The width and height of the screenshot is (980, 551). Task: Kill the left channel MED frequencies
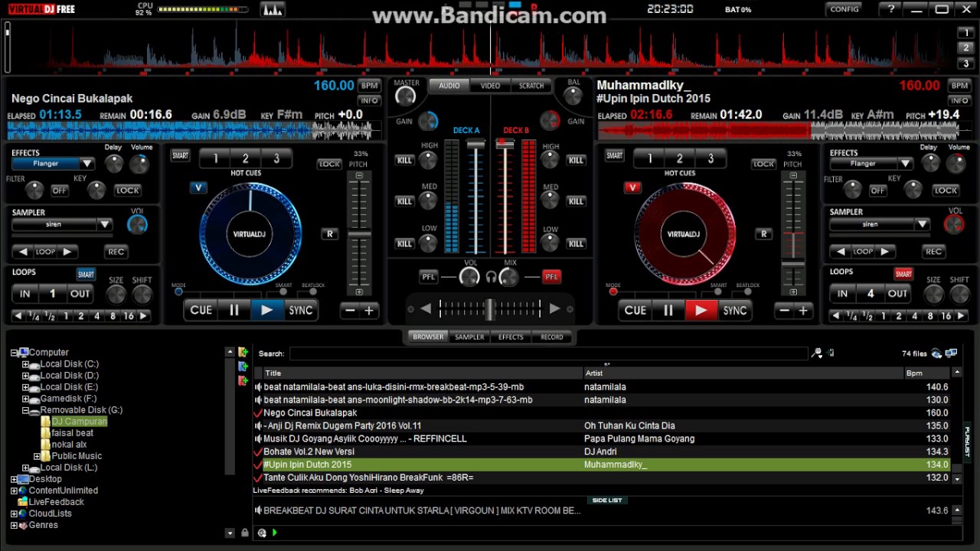(404, 201)
